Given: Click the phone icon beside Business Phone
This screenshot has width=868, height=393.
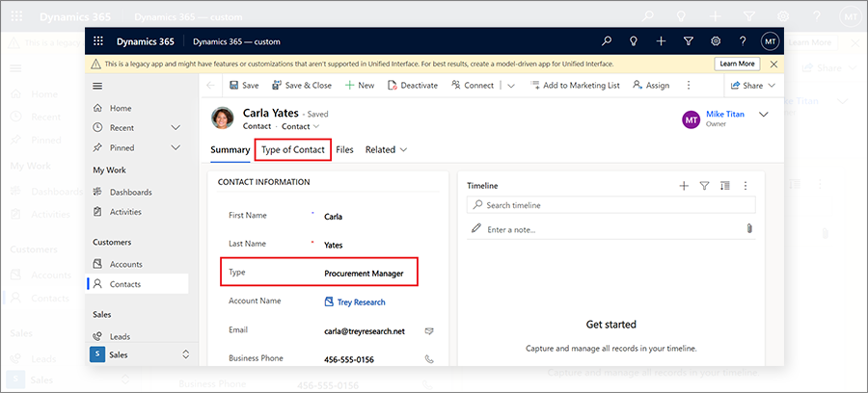Looking at the screenshot, I should pyautogui.click(x=429, y=358).
